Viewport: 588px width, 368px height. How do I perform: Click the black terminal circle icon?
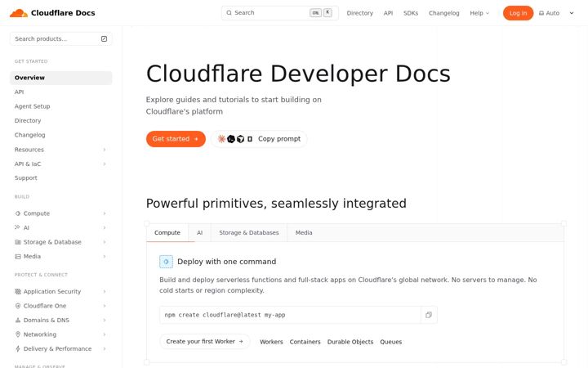pyautogui.click(x=231, y=139)
